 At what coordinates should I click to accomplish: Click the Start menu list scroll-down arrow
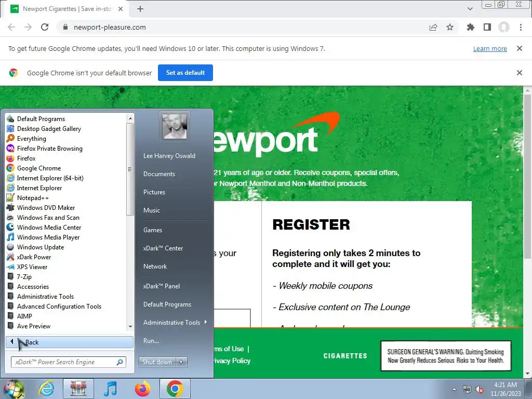tap(130, 327)
